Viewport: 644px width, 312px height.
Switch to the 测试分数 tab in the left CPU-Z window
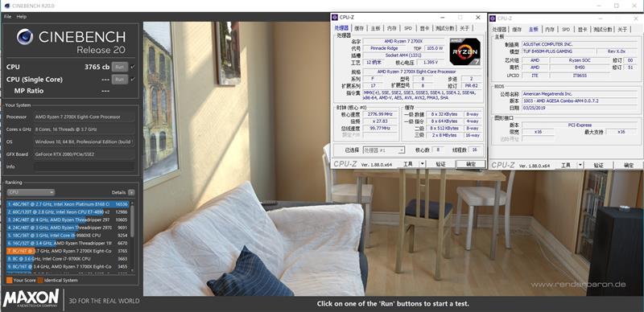click(445, 28)
